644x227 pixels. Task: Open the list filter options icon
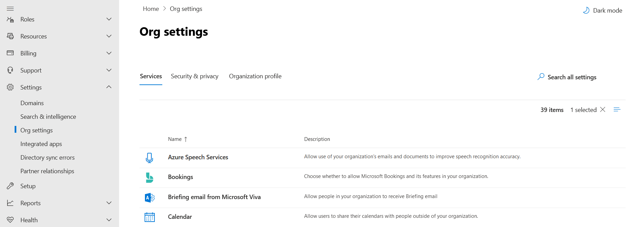[x=617, y=110]
